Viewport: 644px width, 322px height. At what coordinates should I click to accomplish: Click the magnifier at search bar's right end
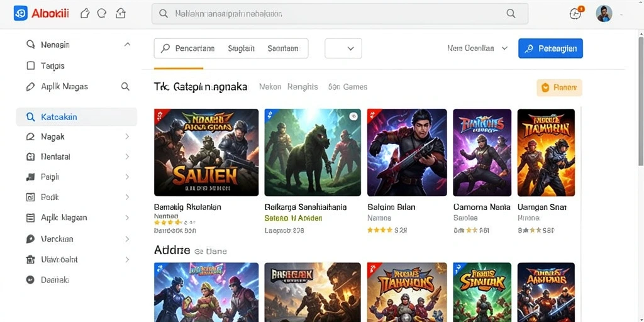511,14
